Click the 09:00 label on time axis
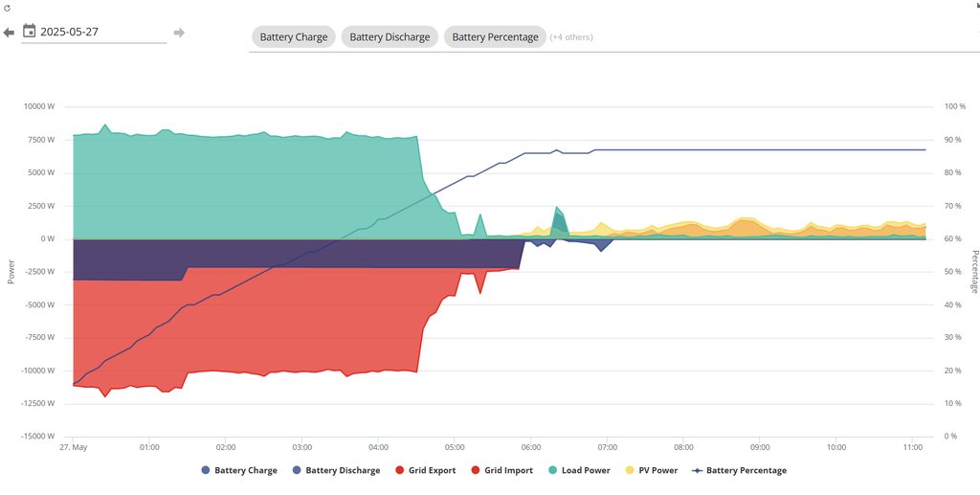 click(760, 447)
